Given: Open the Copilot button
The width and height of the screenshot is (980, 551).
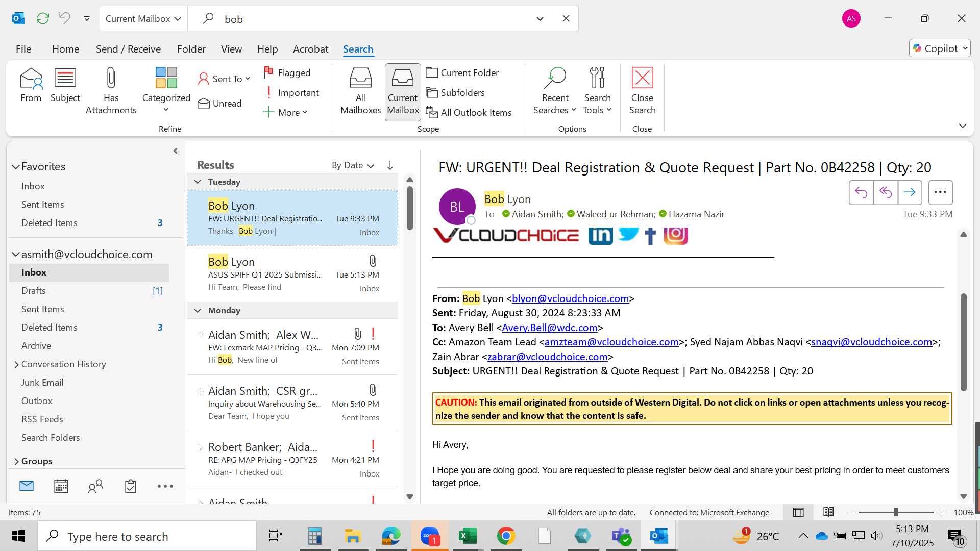Looking at the screenshot, I should coord(940,48).
